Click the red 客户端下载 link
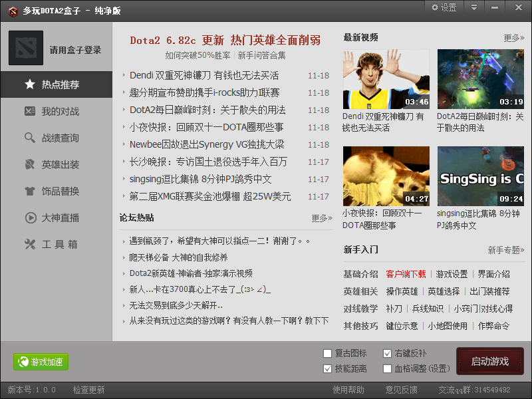The image size is (532, 399). coord(406,274)
